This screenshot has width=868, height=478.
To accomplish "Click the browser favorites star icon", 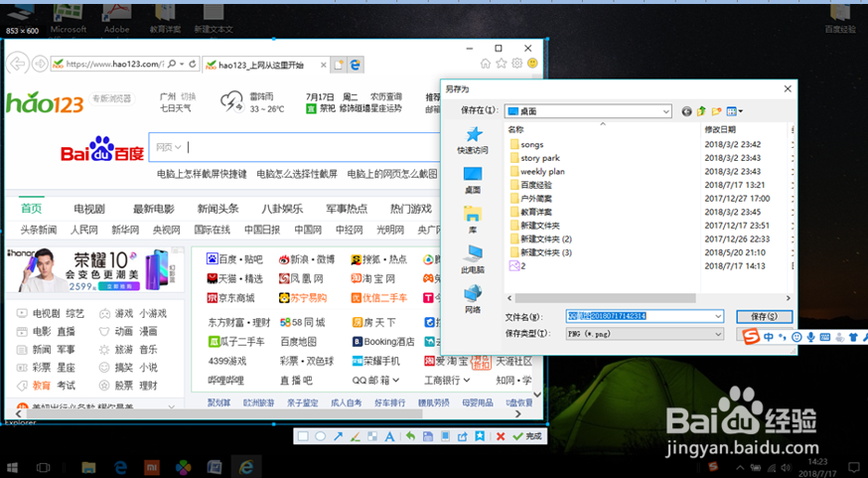I will pyautogui.click(x=501, y=64).
